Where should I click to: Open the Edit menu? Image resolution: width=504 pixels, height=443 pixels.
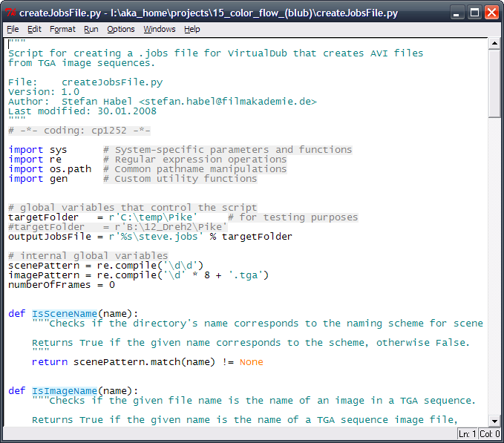[x=34, y=29]
